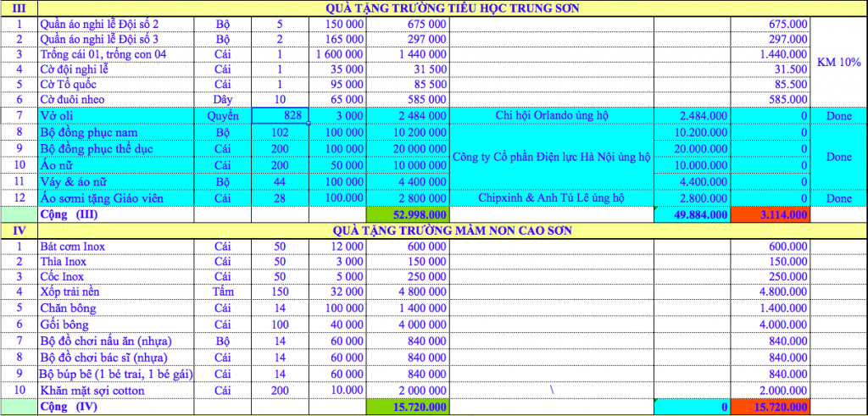The width and height of the screenshot is (868, 416).
Task: Select the cell 'Bát cơm Inox'
Action: click(116, 247)
